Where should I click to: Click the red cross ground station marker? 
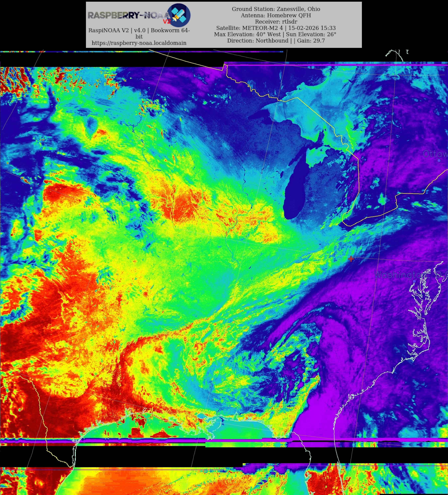(x=351, y=258)
